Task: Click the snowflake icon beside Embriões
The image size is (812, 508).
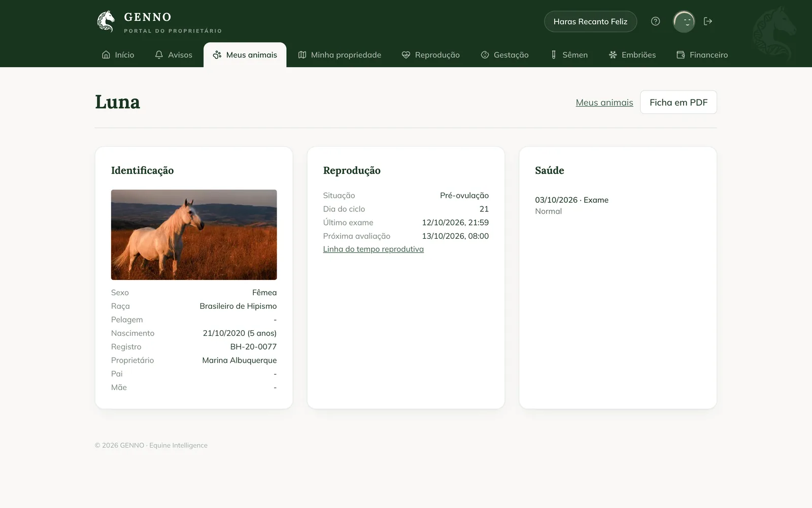Action: click(613, 55)
